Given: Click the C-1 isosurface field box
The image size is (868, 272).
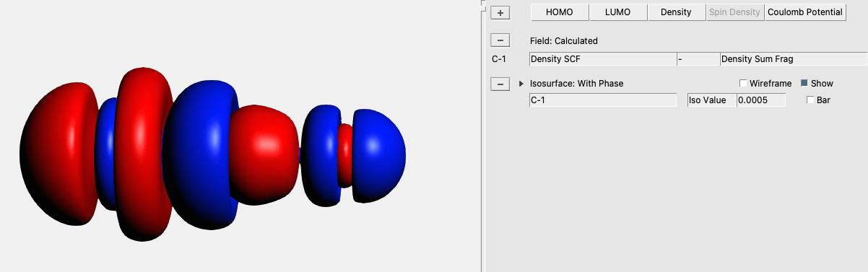Looking at the screenshot, I should click(603, 100).
